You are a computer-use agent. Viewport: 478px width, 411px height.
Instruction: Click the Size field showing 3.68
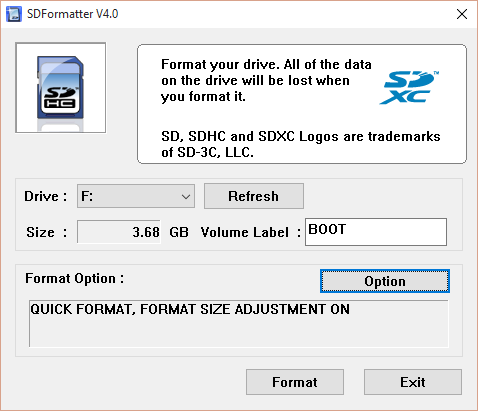[119, 232]
